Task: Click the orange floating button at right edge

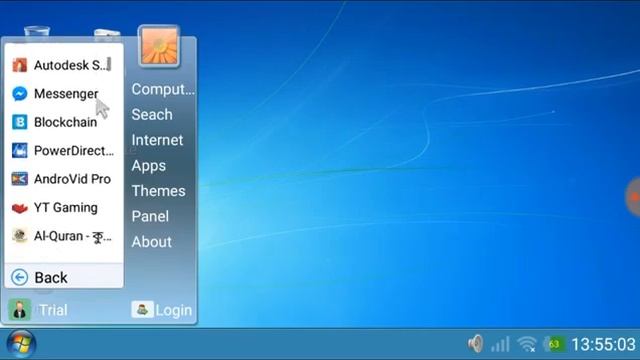Action: coord(633,197)
